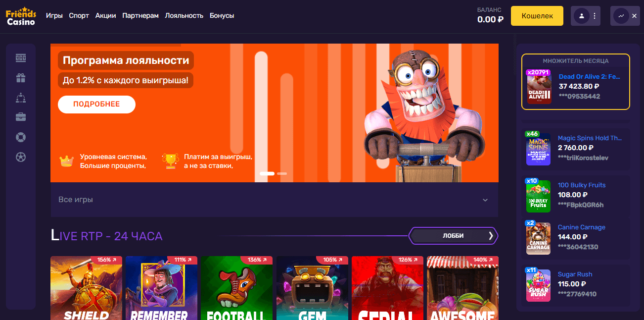Open the three-dot account menu
Image resolution: width=644 pixels, height=320 pixels.
(594, 16)
